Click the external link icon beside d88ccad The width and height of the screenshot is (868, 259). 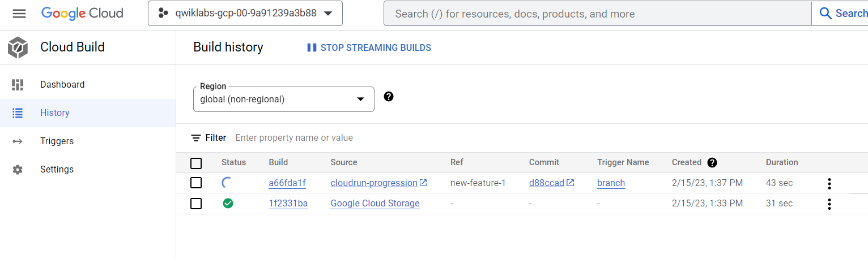(x=571, y=183)
